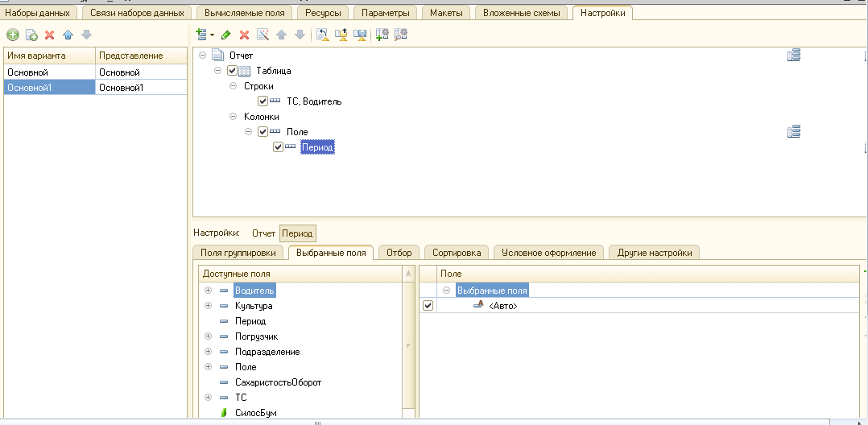Uncheck the <Авто> selected field checkbox
This screenshot has height=425, width=868.
coord(428,306)
